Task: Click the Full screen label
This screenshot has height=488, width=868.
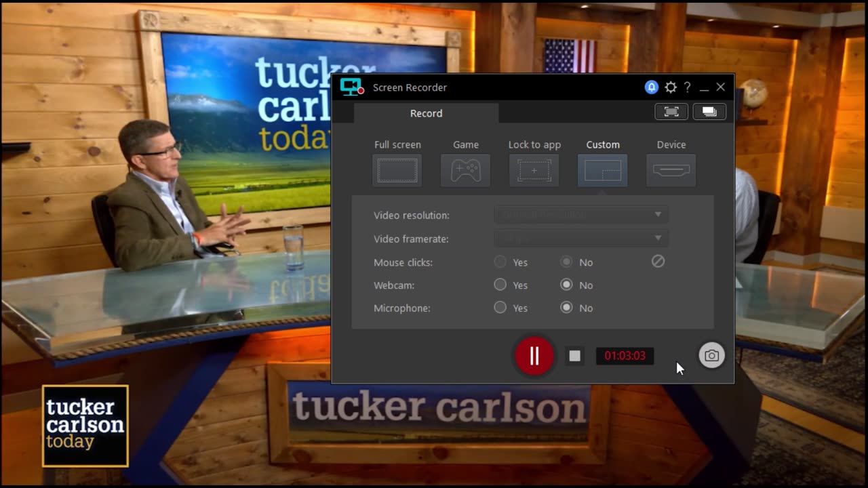Action: (397, 144)
